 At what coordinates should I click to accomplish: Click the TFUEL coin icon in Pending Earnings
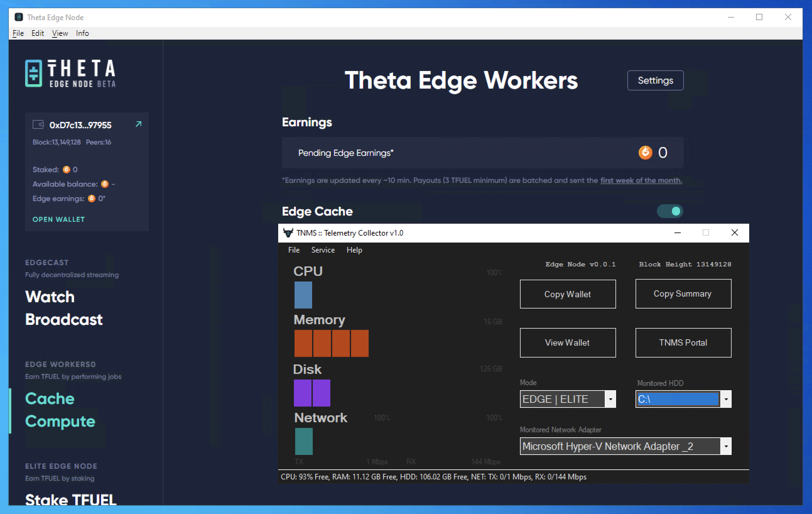coord(645,153)
